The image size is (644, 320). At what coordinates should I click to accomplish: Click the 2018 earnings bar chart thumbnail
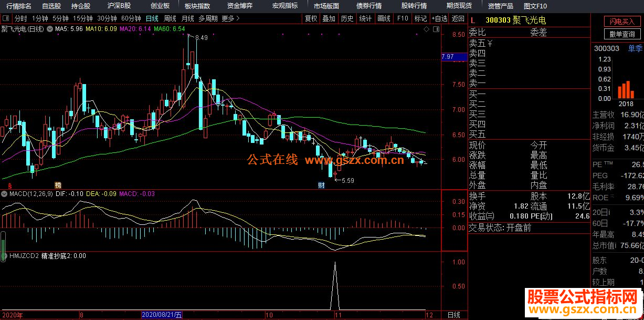[x=626, y=90]
